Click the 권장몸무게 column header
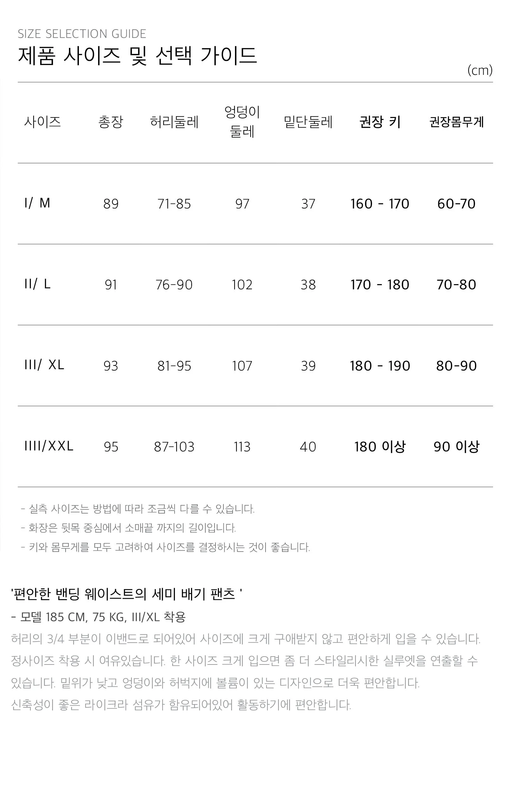The image size is (507, 812). point(456,121)
